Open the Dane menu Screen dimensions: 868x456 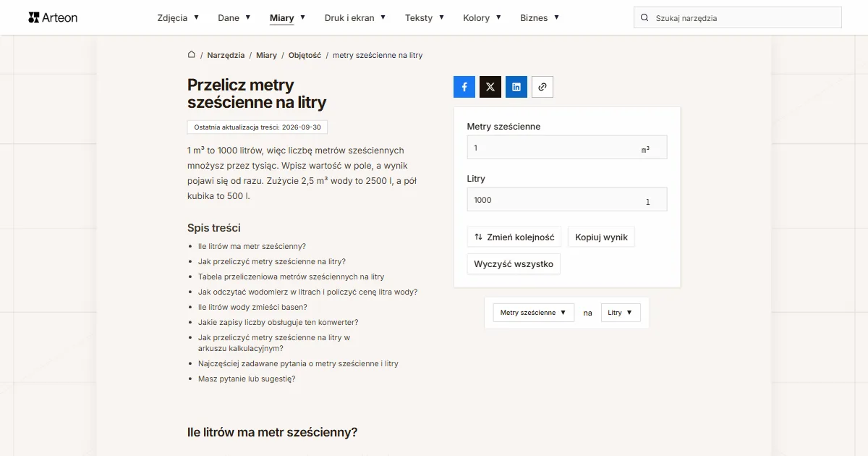tap(234, 17)
